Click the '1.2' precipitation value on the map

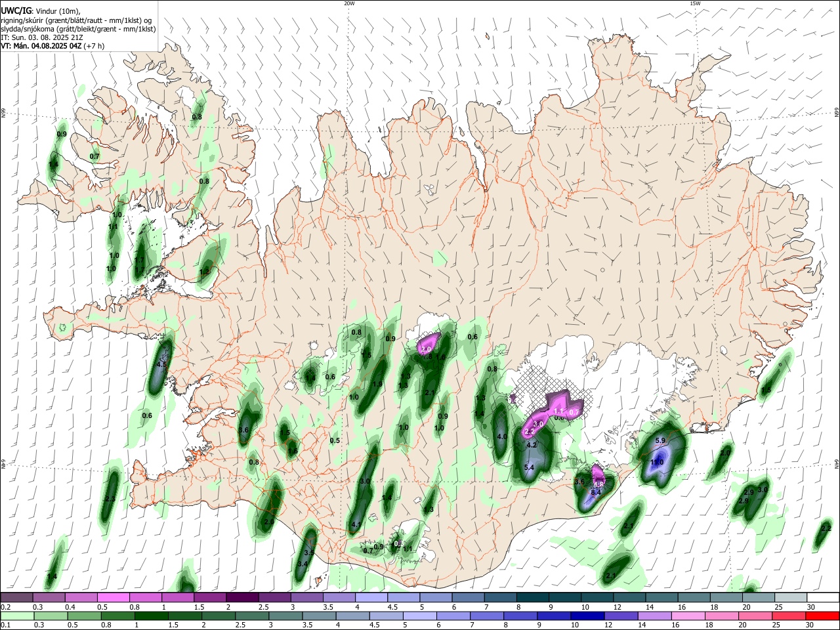(204, 271)
